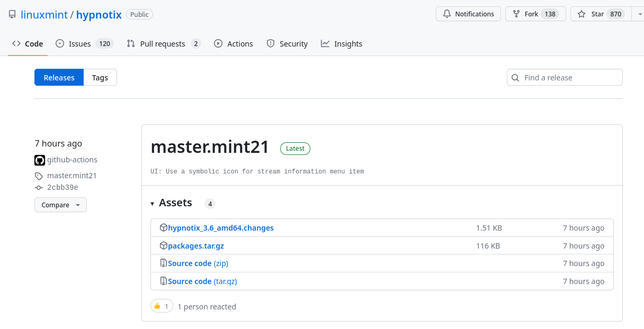
Task: Collapse the Assets section
Action: (x=153, y=204)
